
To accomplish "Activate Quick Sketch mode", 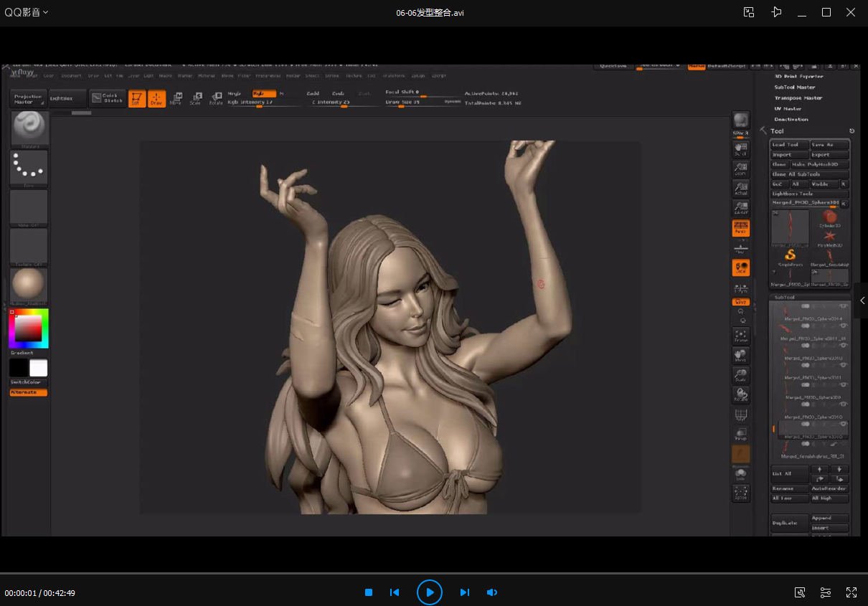I will [110, 98].
